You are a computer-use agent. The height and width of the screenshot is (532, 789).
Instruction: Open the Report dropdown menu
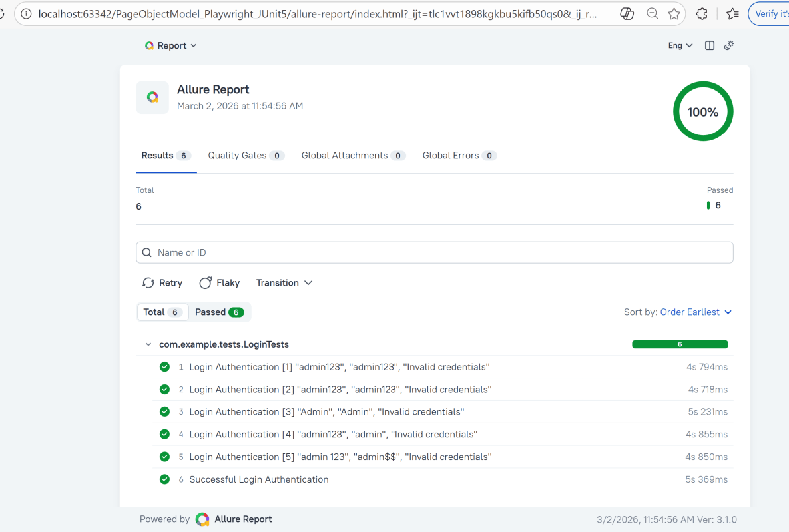pos(171,45)
